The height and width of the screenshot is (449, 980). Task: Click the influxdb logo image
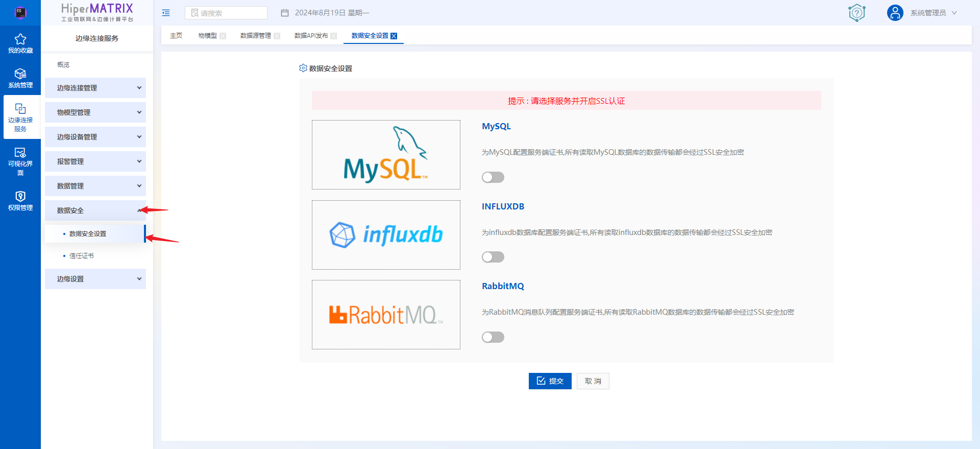386,235
